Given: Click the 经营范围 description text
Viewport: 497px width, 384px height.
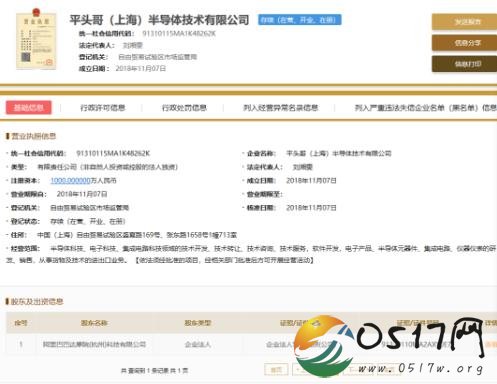Looking at the screenshot, I should (x=250, y=254).
